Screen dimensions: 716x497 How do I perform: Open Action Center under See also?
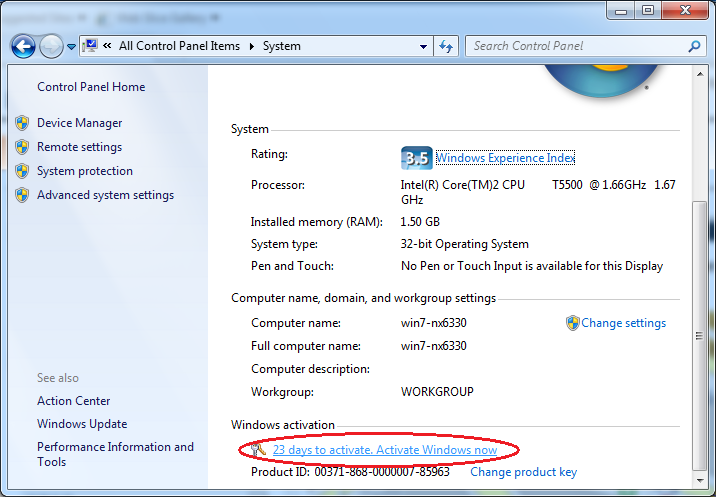(74, 401)
